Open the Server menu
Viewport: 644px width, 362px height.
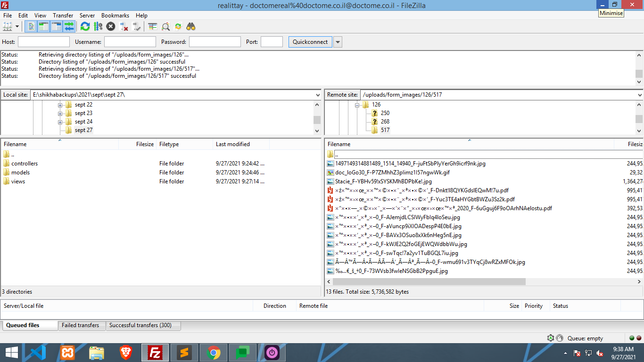pyautogui.click(x=87, y=16)
